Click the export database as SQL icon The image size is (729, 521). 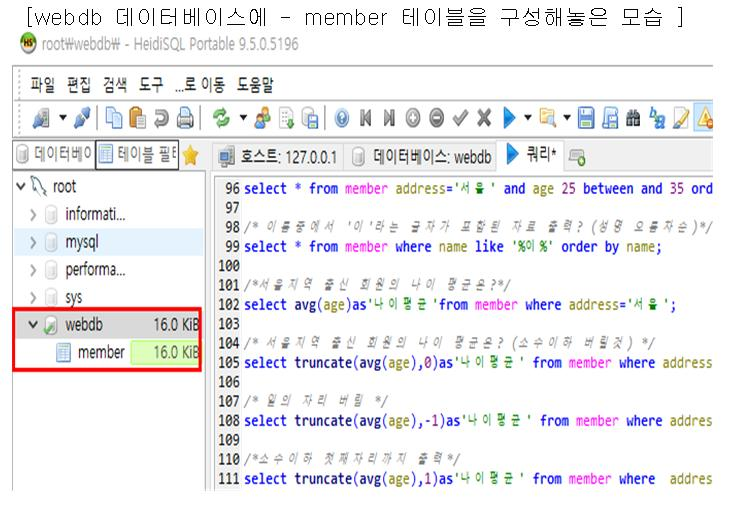point(310,118)
